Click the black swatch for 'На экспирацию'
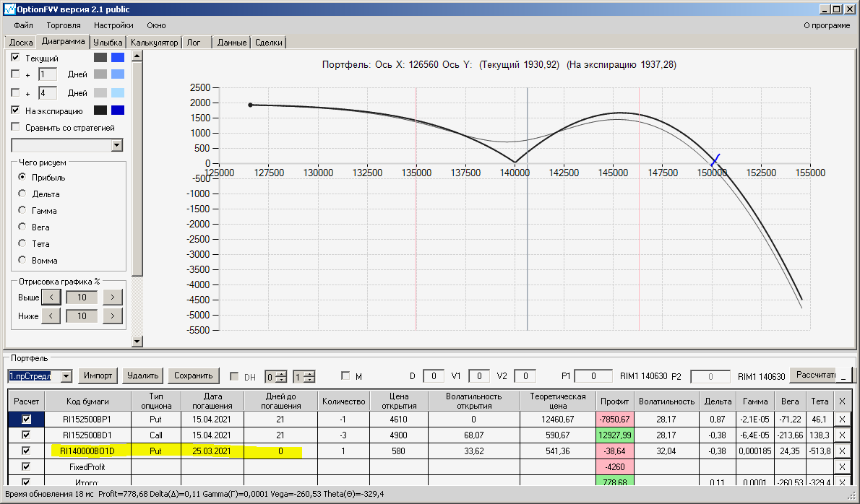This screenshot has height=504, width=860. click(x=100, y=110)
